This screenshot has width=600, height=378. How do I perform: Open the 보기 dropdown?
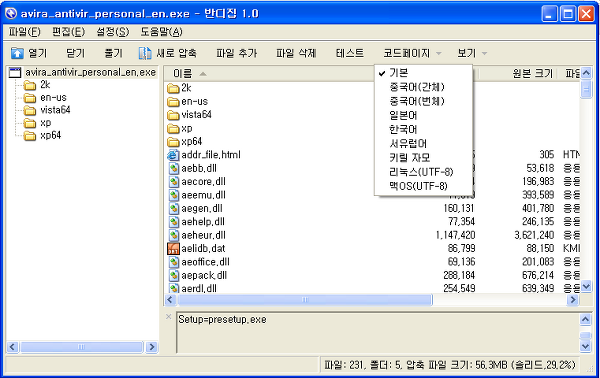[472, 53]
